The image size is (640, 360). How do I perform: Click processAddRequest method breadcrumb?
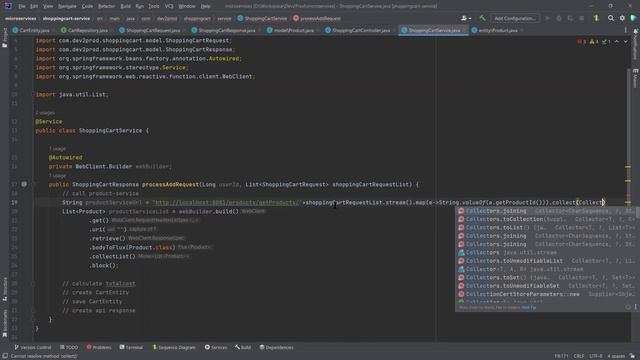tap(317, 18)
